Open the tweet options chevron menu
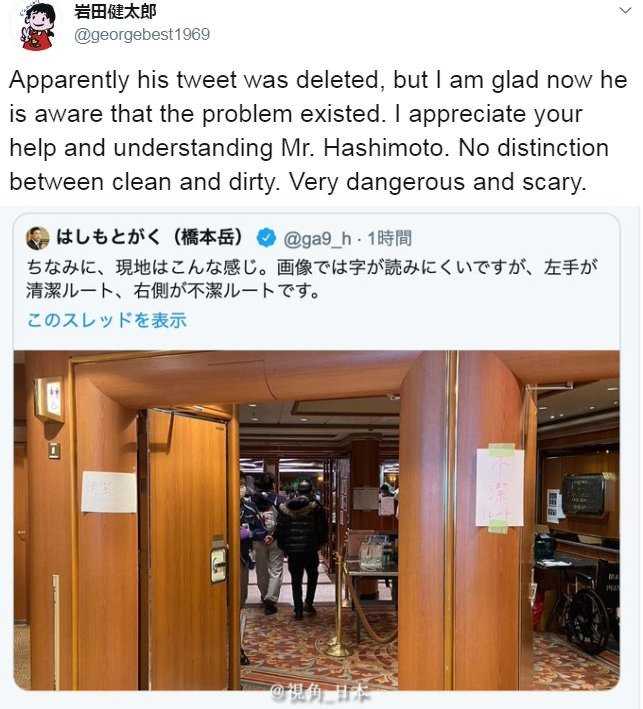 [x=625, y=10]
